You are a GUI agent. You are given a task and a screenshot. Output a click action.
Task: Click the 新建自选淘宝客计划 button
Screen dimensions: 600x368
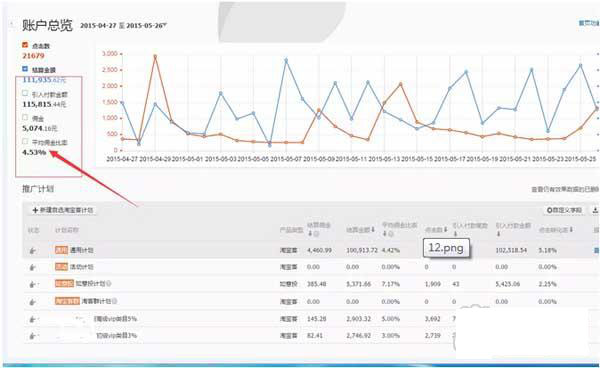(x=63, y=210)
